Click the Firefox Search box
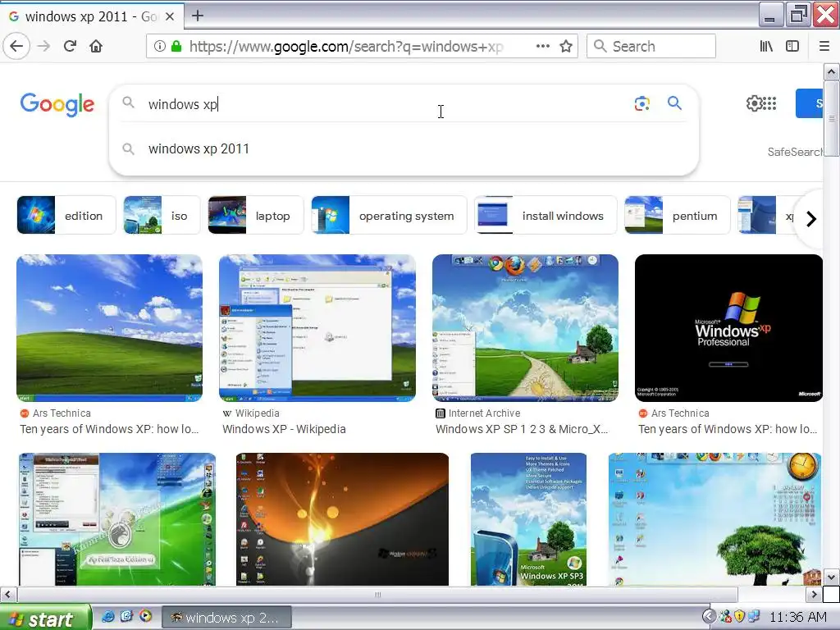840x630 pixels. pos(651,46)
